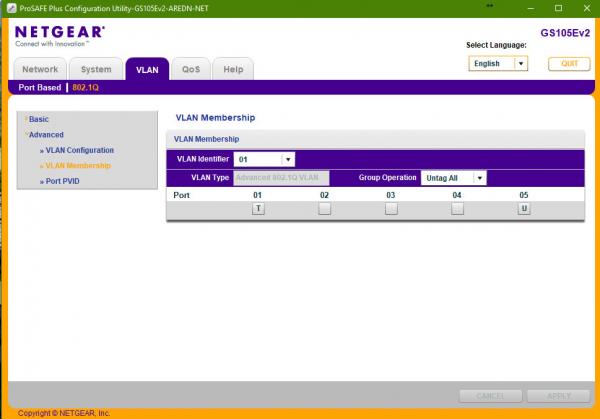The height and width of the screenshot is (419, 600).
Task: Open the Network tab
Action: (40, 69)
